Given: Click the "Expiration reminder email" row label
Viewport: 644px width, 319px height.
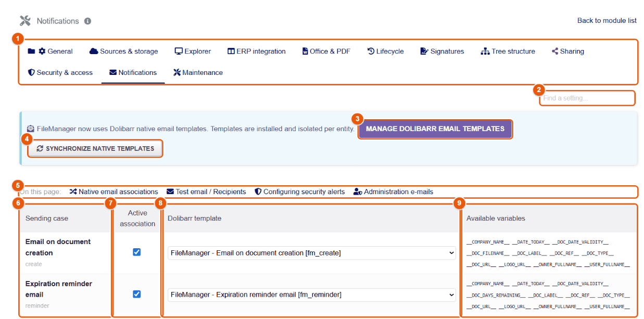Looking at the screenshot, I should coord(59,289).
